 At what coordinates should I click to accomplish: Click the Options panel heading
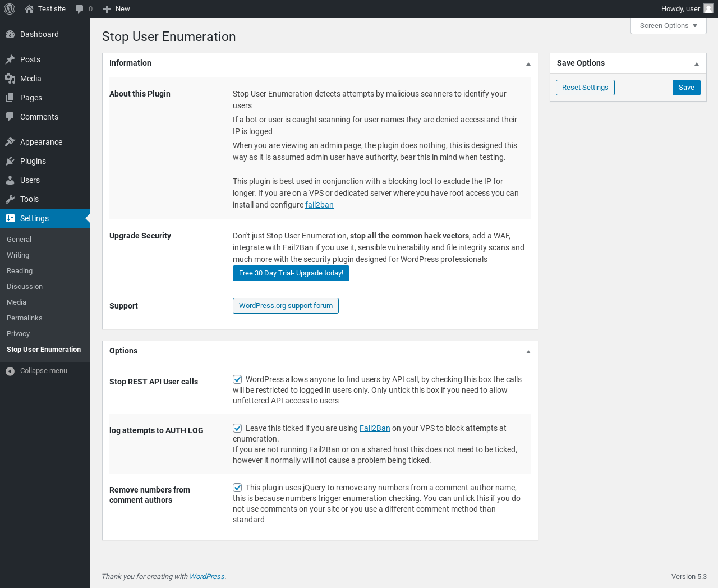[123, 351]
